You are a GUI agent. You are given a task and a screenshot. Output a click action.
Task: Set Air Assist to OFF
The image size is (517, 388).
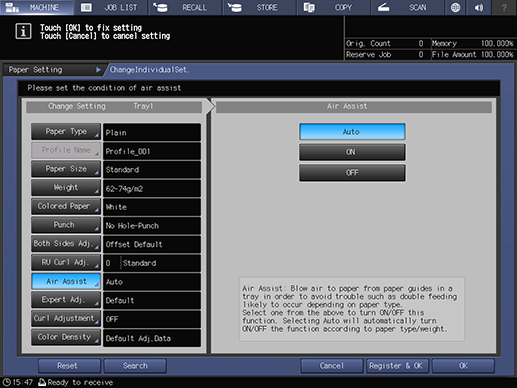tap(352, 173)
